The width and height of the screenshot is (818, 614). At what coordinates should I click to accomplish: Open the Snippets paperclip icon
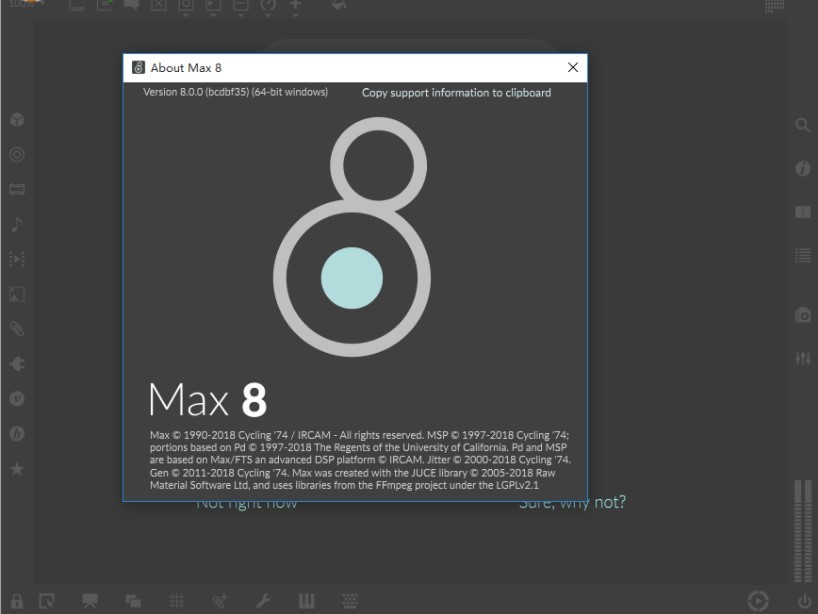click(x=17, y=329)
